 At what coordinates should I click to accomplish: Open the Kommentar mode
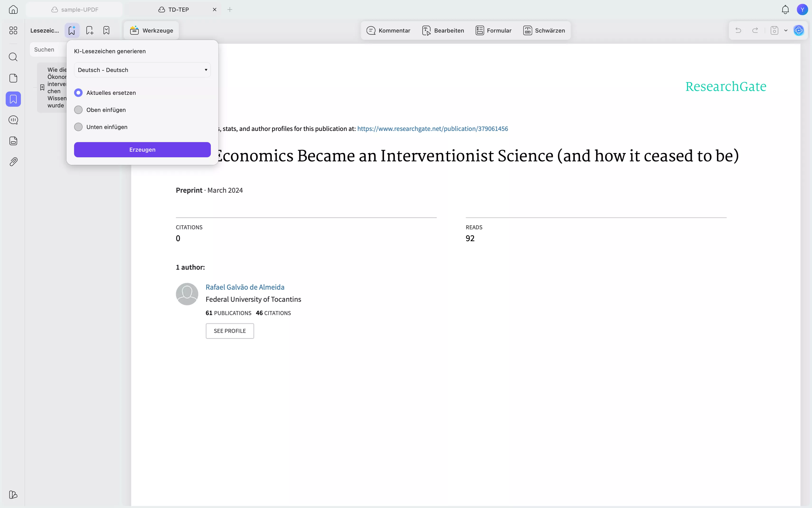[x=388, y=31]
